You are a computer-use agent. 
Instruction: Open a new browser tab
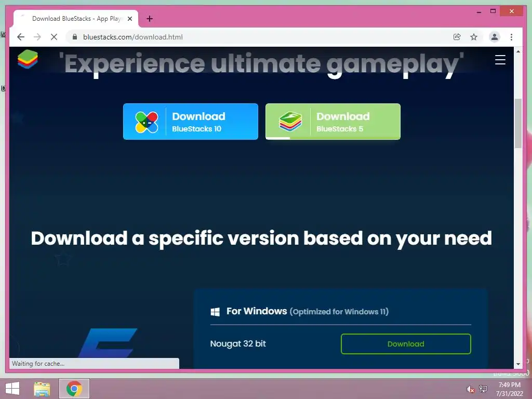150,19
